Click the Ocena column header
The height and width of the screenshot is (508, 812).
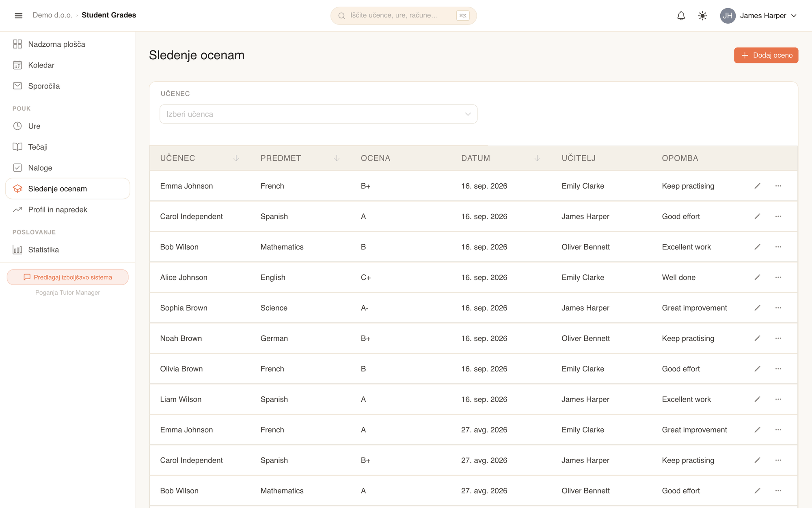coord(375,158)
